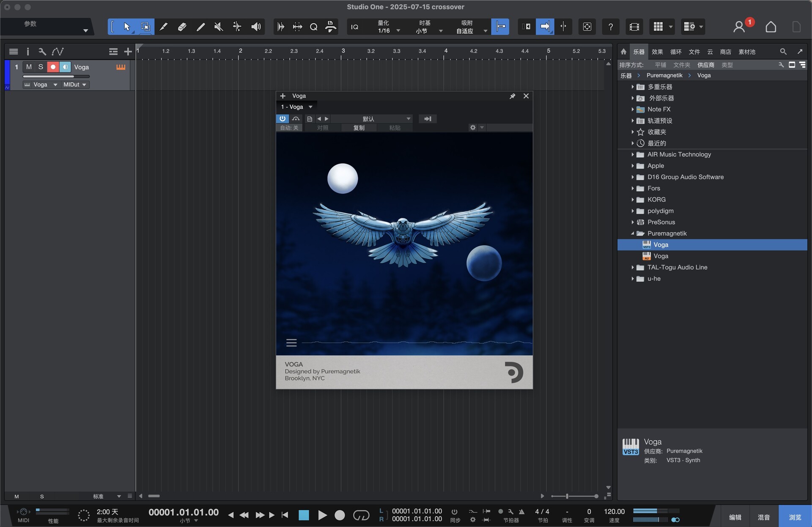Click the Puremagnetik logo in plugin
The image size is (812, 527).
tap(514, 372)
